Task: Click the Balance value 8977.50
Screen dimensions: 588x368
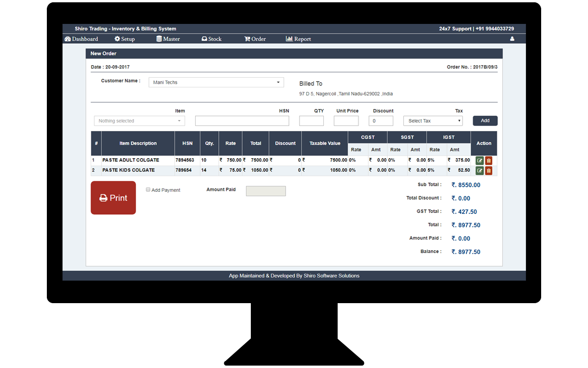Action: click(466, 252)
